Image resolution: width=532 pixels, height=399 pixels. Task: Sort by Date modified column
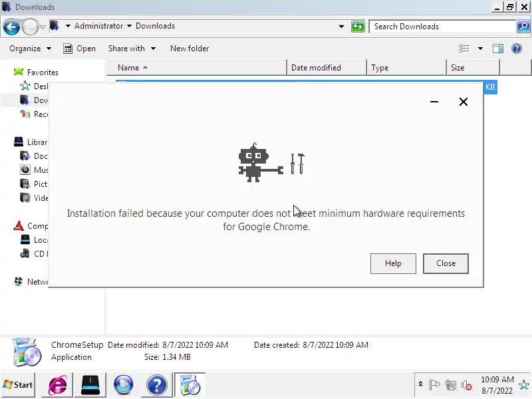pyautogui.click(x=327, y=68)
